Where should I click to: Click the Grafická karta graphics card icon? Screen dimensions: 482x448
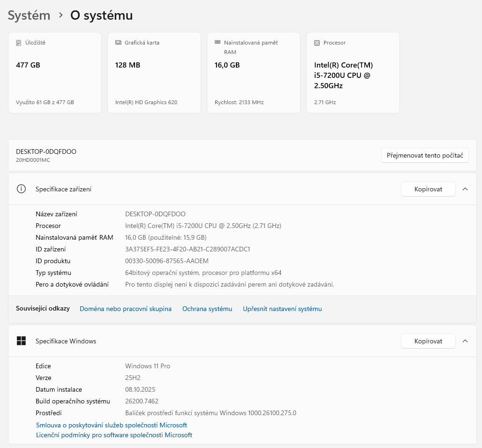click(x=118, y=43)
